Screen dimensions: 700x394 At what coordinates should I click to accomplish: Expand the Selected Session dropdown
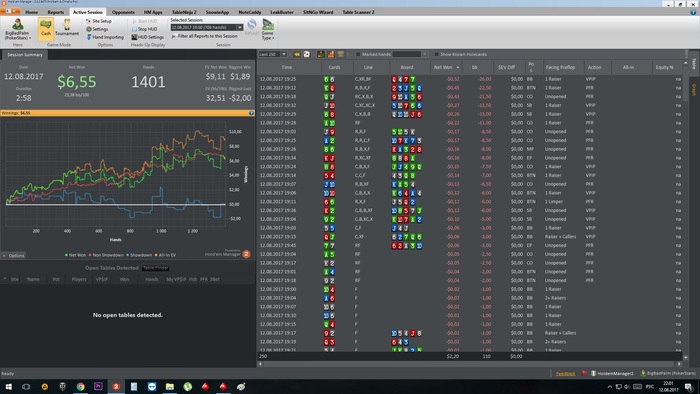coord(240,28)
